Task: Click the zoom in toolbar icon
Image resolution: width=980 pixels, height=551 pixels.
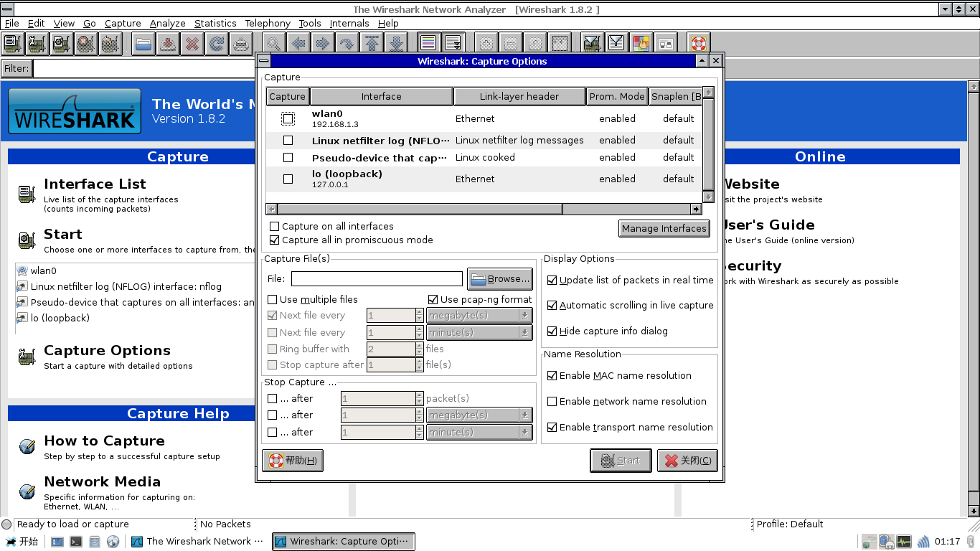Action: click(x=486, y=44)
